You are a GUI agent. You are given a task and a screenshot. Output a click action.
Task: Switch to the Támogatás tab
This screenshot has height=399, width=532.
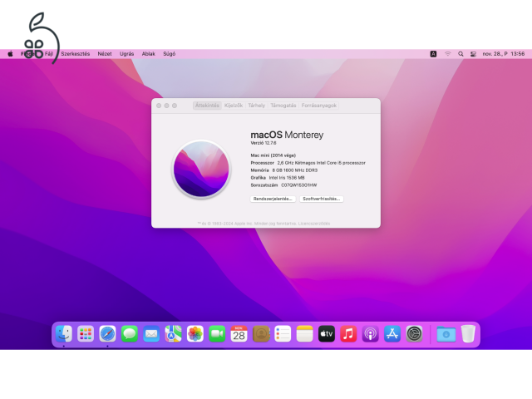pos(283,106)
